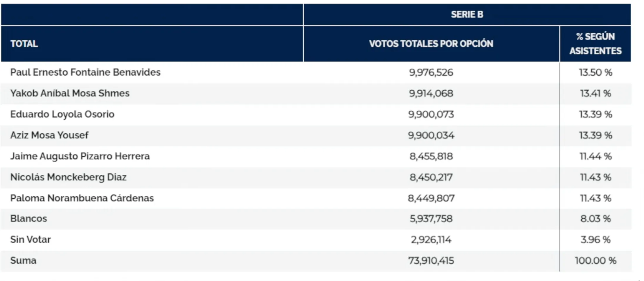The height and width of the screenshot is (281, 644).
Task: Select Jaime Augusto Pizarro Herrera name
Action: (x=80, y=156)
